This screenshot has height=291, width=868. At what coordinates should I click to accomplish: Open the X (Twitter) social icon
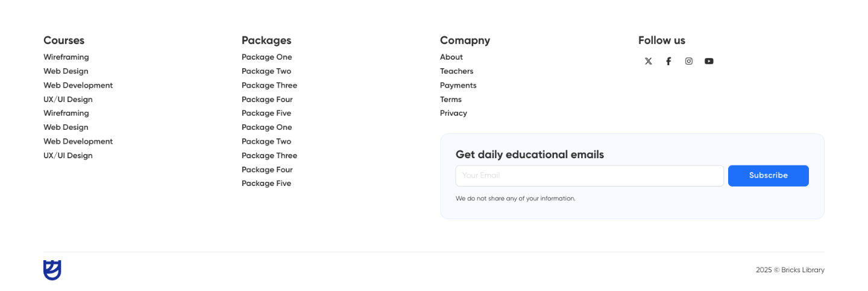click(648, 61)
